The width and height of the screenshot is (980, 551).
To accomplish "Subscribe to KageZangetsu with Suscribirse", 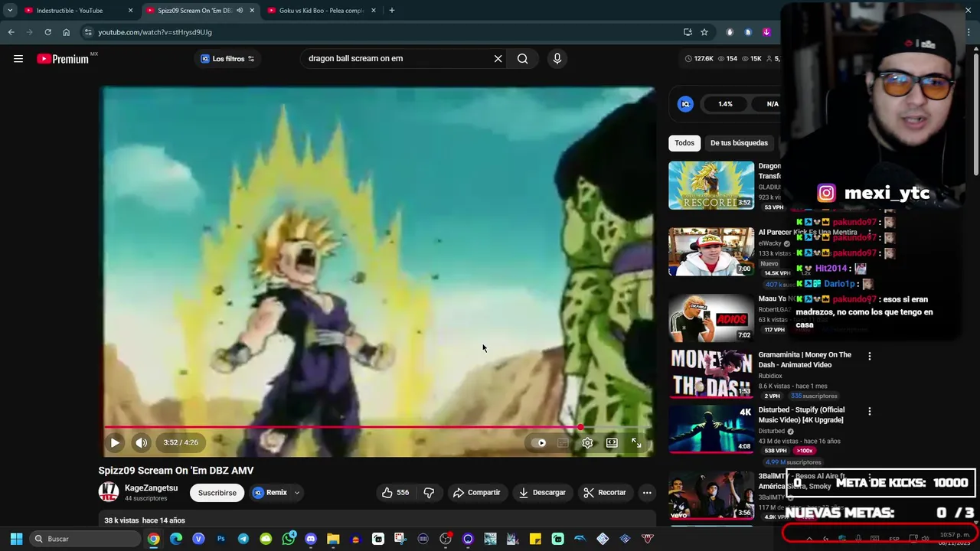I will coord(217,493).
